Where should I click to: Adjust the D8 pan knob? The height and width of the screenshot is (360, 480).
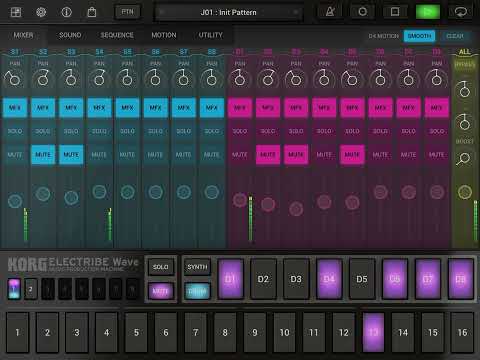[436, 79]
